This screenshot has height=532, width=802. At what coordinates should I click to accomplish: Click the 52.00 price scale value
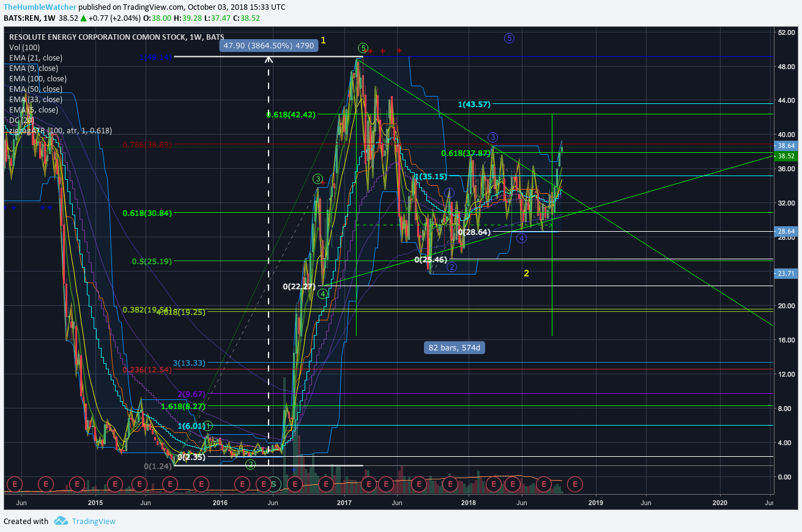click(x=786, y=32)
